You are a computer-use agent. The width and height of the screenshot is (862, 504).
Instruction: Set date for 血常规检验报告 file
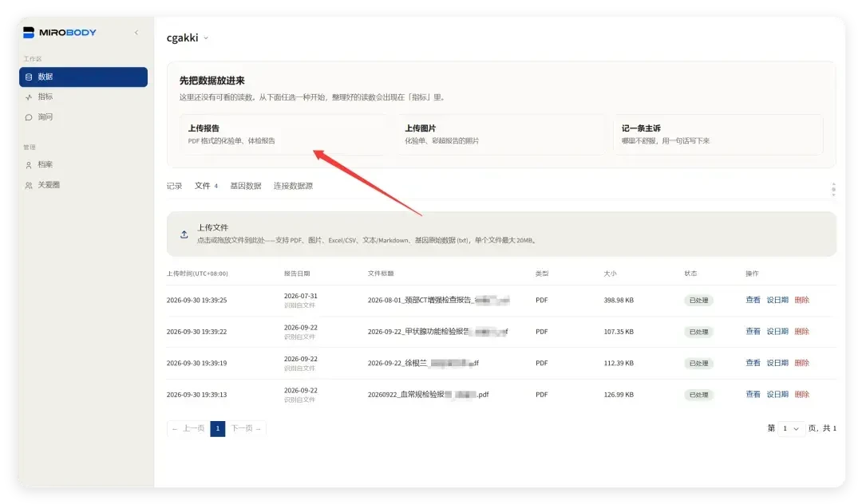coord(777,395)
